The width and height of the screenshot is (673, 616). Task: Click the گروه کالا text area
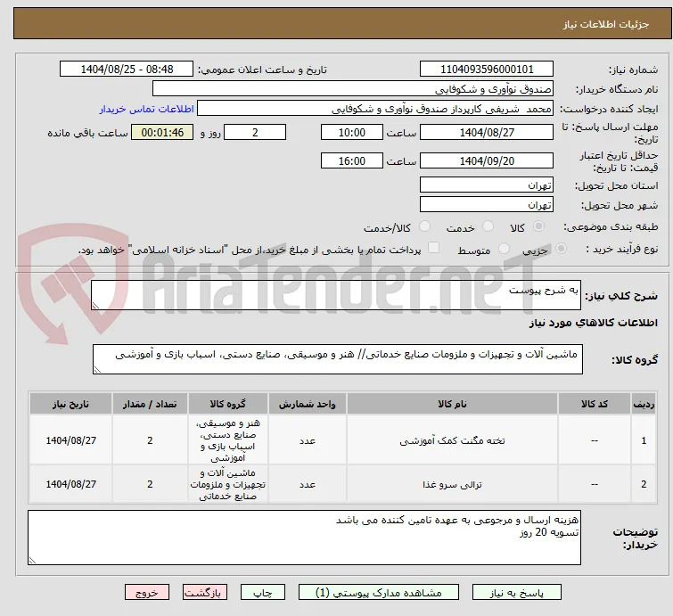tap(337, 359)
